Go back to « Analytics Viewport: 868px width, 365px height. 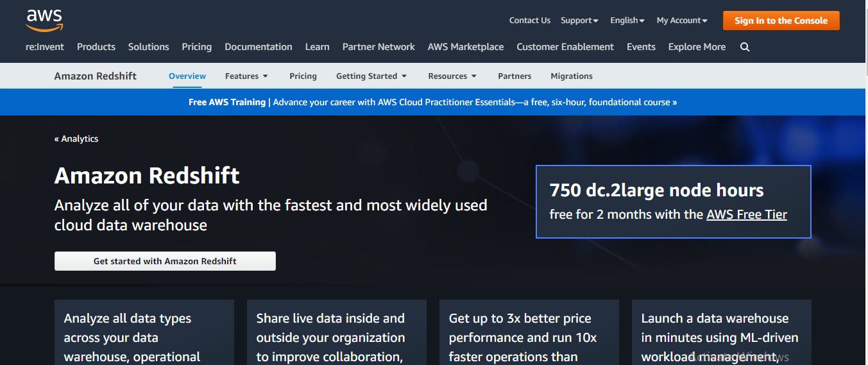click(76, 139)
